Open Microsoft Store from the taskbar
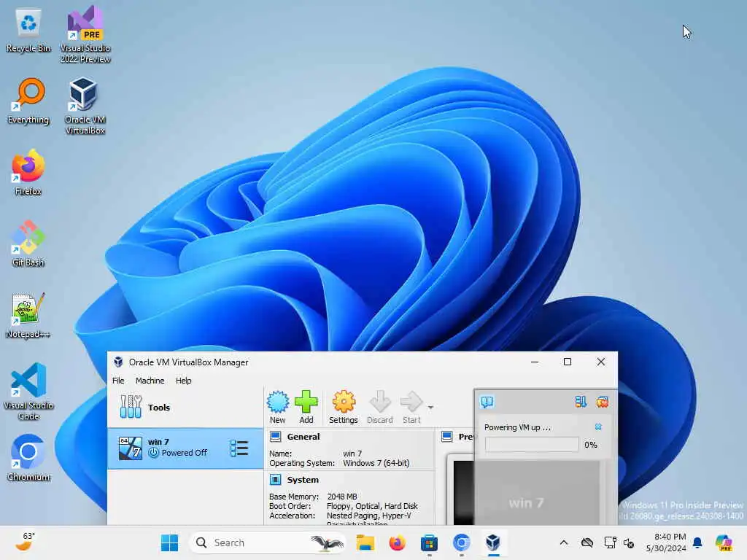Viewport: 747px width, 560px height. [x=429, y=542]
